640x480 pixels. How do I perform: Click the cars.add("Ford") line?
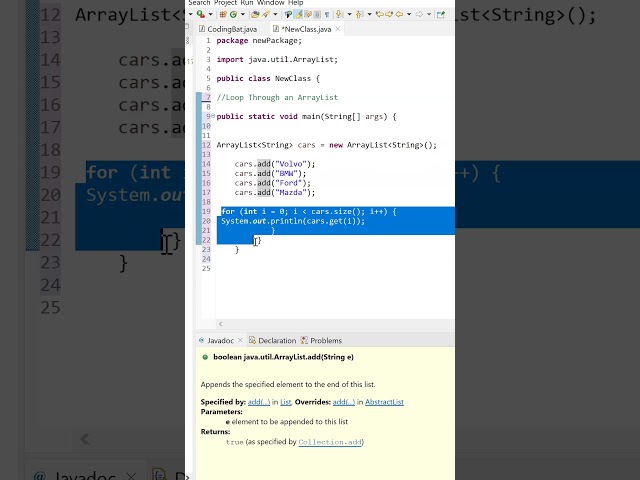point(273,183)
